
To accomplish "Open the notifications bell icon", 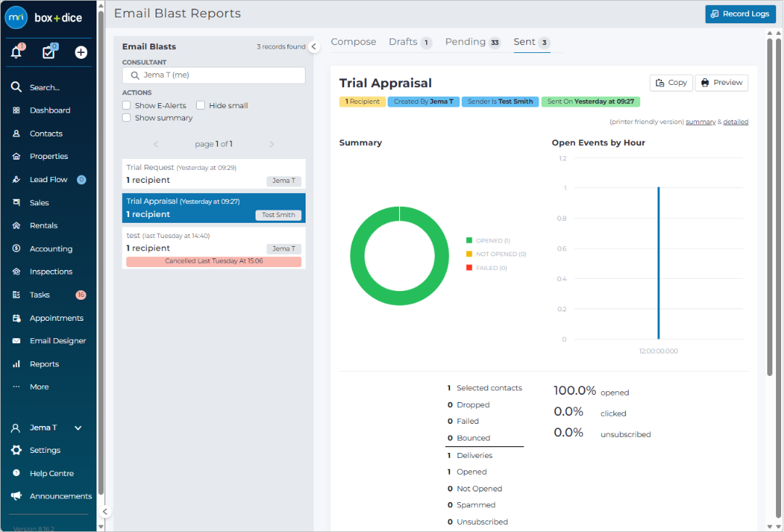I will pyautogui.click(x=16, y=52).
